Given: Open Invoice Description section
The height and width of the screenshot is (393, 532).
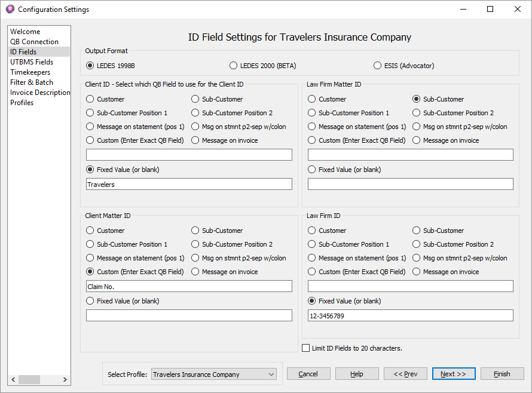Looking at the screenshot, I should (x=40, y=93).
